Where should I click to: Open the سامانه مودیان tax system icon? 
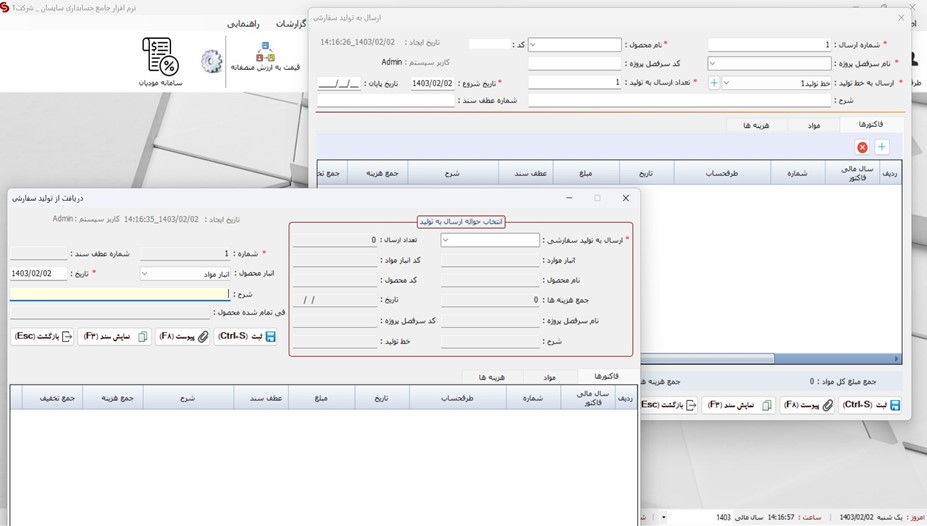point(160,60)
